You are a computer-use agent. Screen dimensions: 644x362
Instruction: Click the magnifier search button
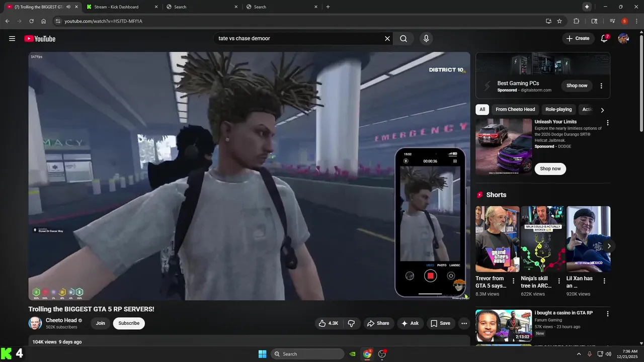tap(404, 39)
